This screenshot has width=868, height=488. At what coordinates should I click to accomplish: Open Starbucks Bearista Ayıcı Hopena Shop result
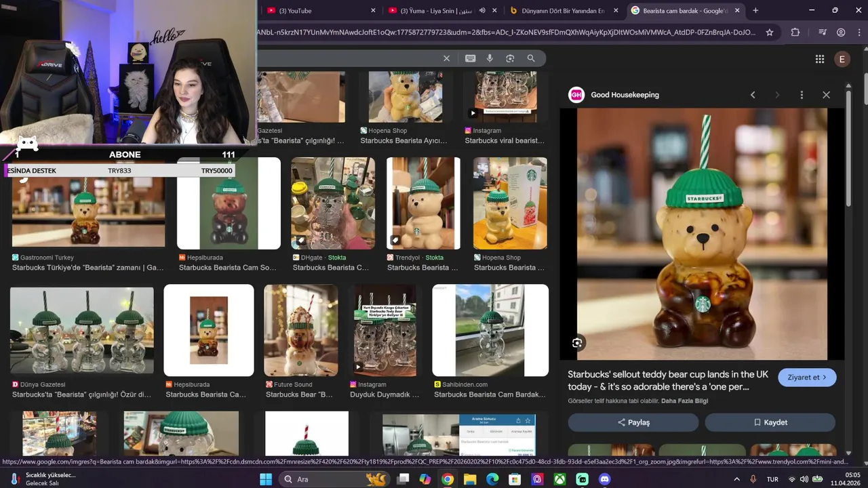point(403,141)
